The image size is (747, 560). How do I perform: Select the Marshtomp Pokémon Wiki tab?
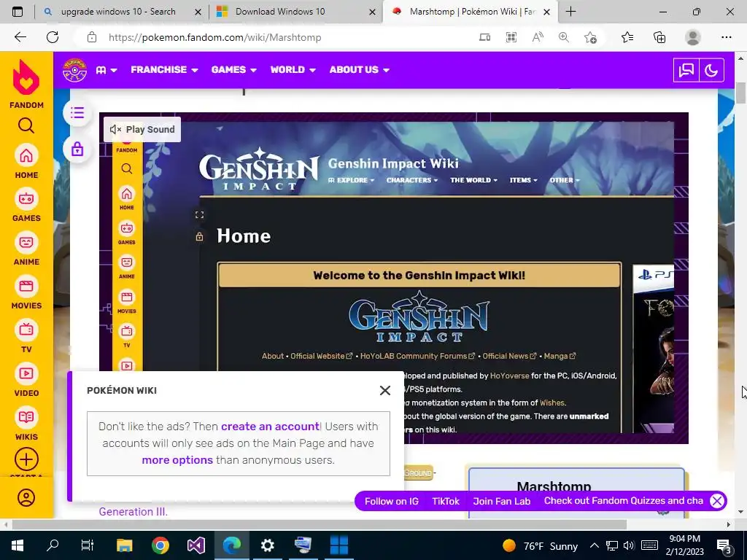coord(469,12)
